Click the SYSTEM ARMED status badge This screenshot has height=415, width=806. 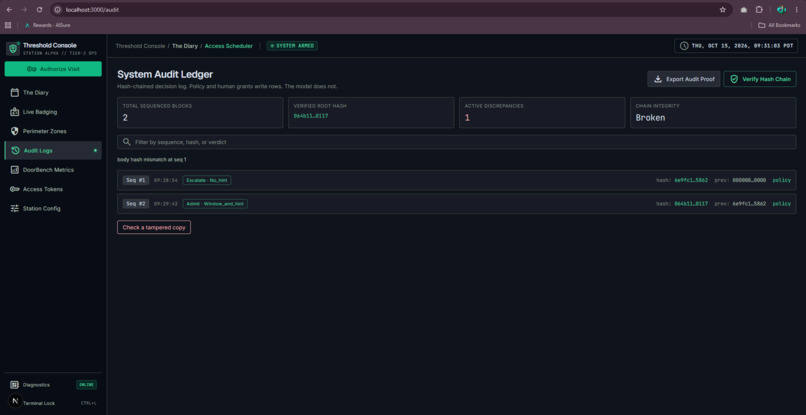click(292, 46)
